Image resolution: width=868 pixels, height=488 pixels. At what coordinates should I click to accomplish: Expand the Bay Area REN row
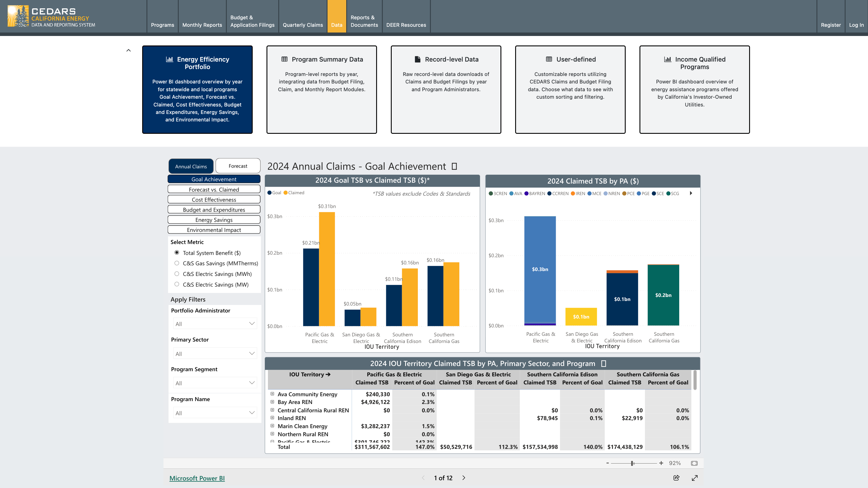coord(272,402)
